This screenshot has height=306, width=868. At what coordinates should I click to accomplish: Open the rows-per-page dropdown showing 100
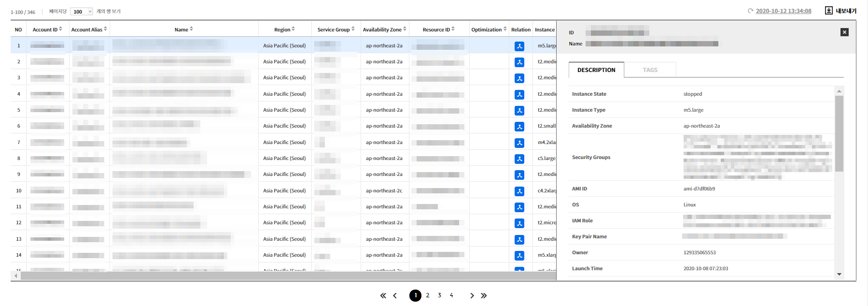(82, 12)
